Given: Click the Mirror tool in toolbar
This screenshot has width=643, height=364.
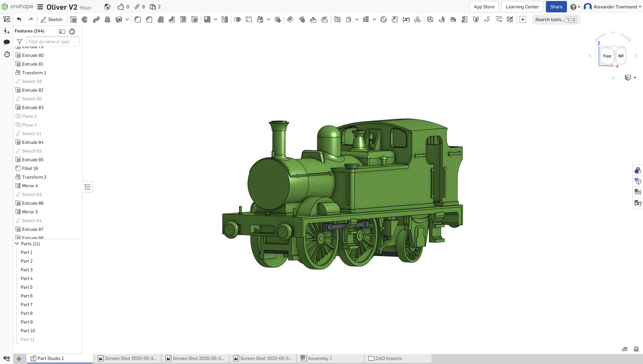Looking at the screenshot, I should coord(225,20).
